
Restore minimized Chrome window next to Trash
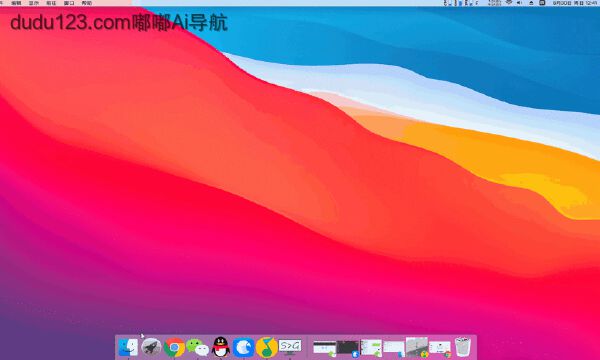click(x=440, y=348)
